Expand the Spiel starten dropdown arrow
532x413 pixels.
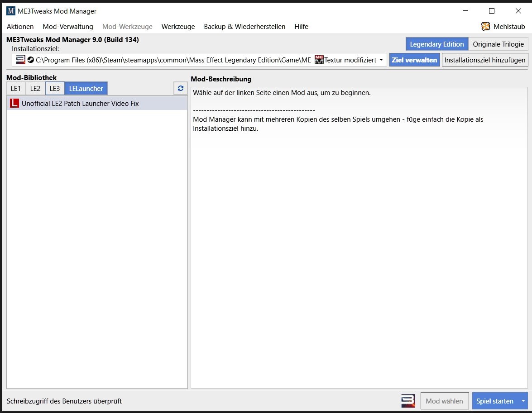(x=523, y=401)
